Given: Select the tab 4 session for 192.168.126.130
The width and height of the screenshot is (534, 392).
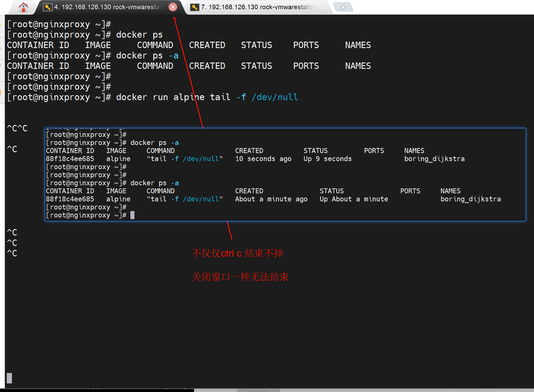Looking at the screenshot, I should tap(107, 7).
